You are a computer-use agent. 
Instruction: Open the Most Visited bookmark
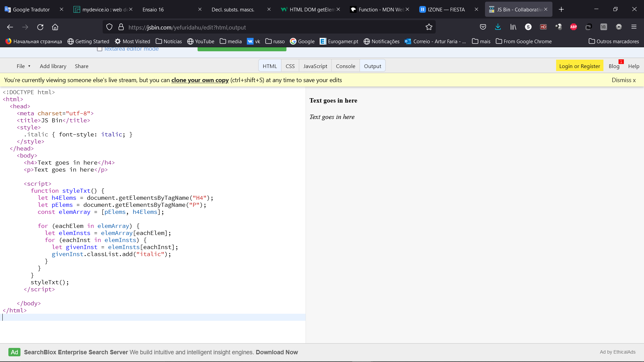[132, 42]
